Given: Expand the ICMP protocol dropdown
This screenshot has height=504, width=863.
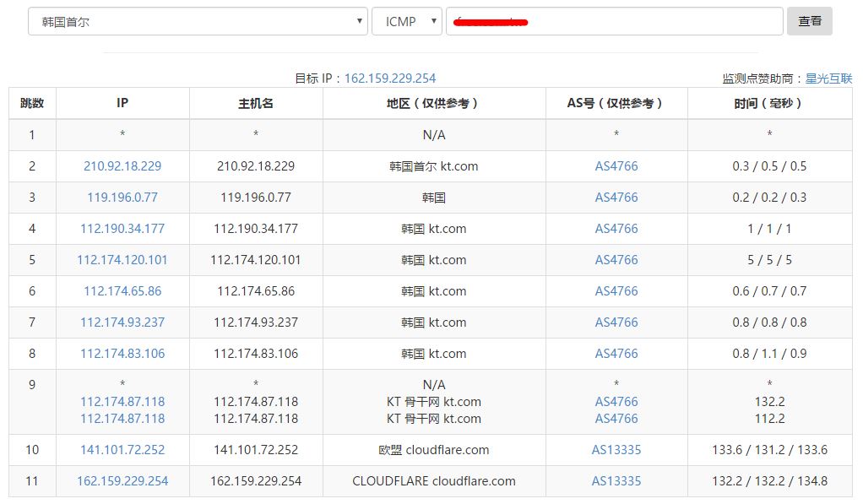Looking at the screenshot, I should 406,22.
